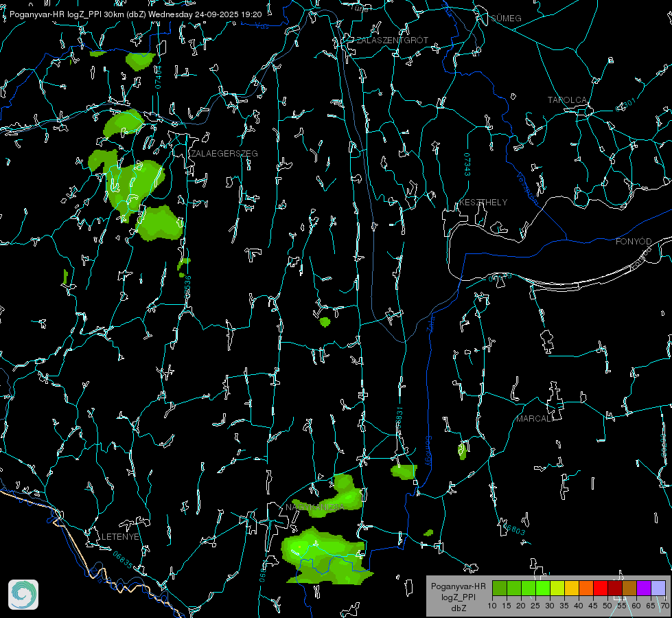Click the road number 07343 label
The image size is (672, 618).
[467, 165]
